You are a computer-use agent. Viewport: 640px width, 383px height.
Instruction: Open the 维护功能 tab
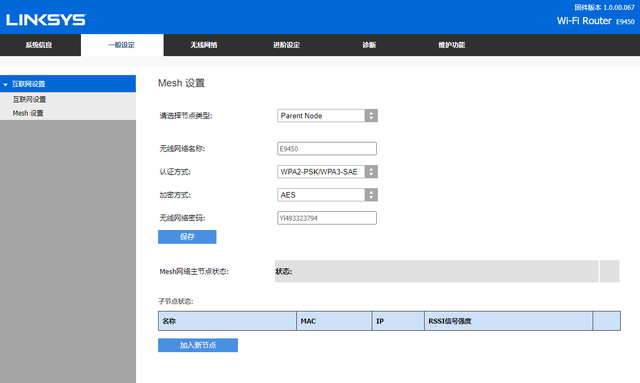click(451, 45)
